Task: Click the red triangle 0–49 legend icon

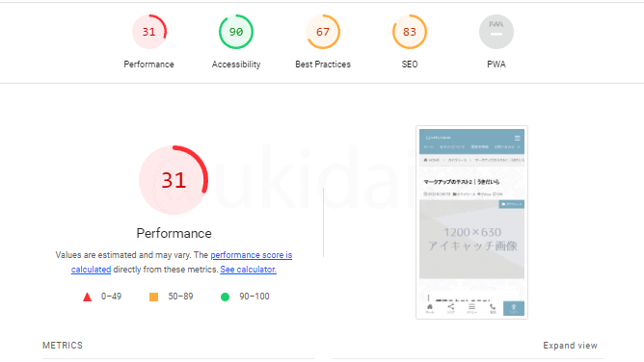Action: tap(87, 297)
